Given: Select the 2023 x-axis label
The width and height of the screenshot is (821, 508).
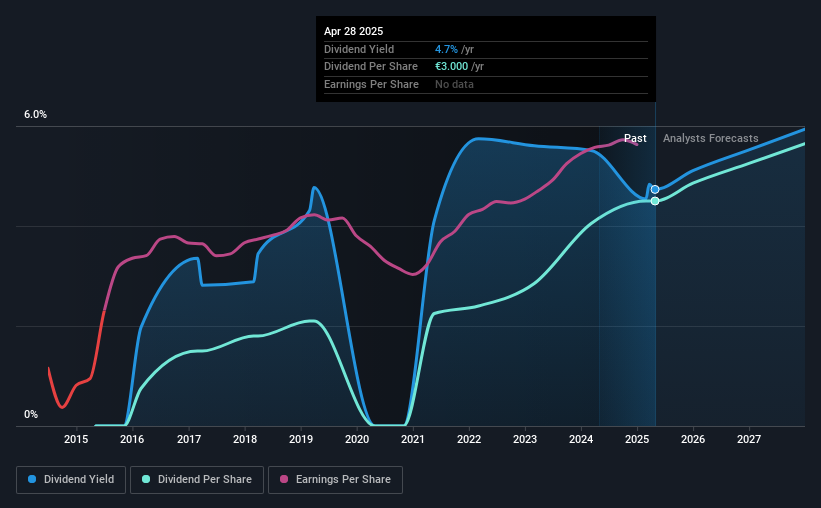Looking at the screenshot, I should (525, 439).
